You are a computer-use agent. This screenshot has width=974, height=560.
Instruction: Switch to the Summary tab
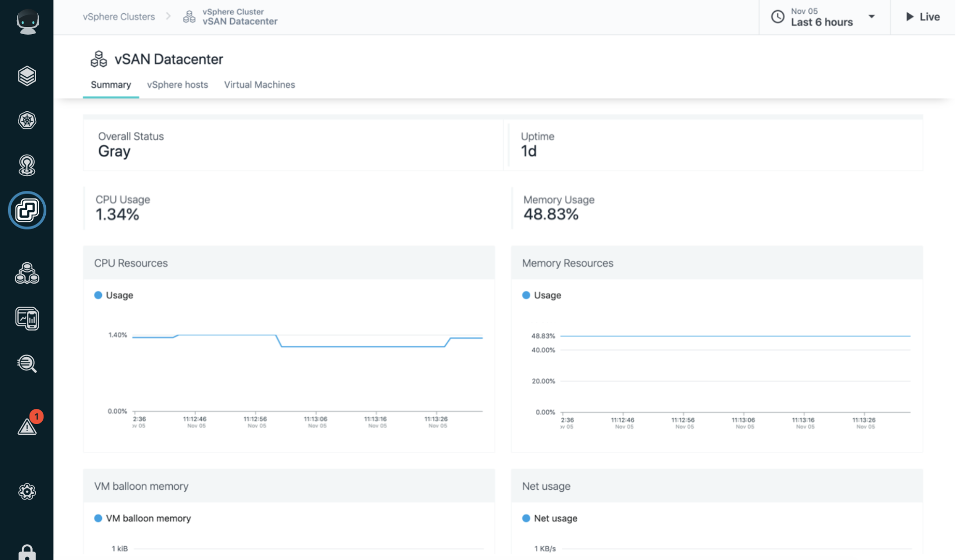click(x=111, y=85)
